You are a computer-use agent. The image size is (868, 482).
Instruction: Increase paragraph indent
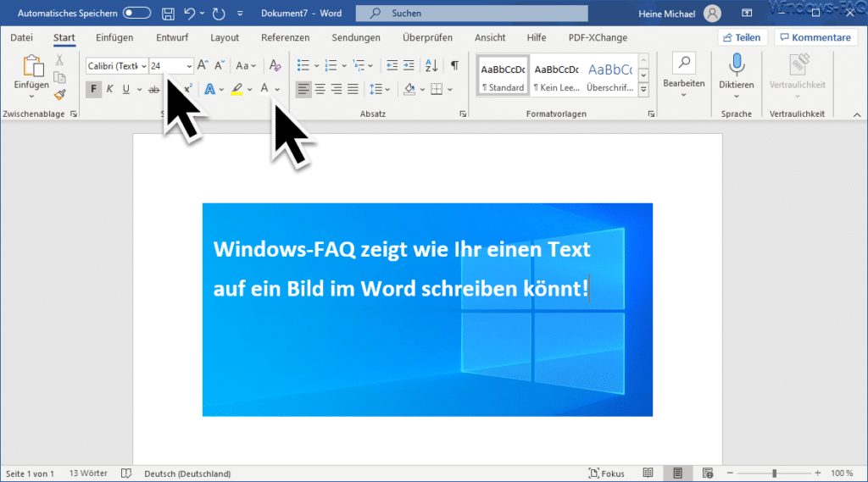pyautogui.click(x=409, y=65)
